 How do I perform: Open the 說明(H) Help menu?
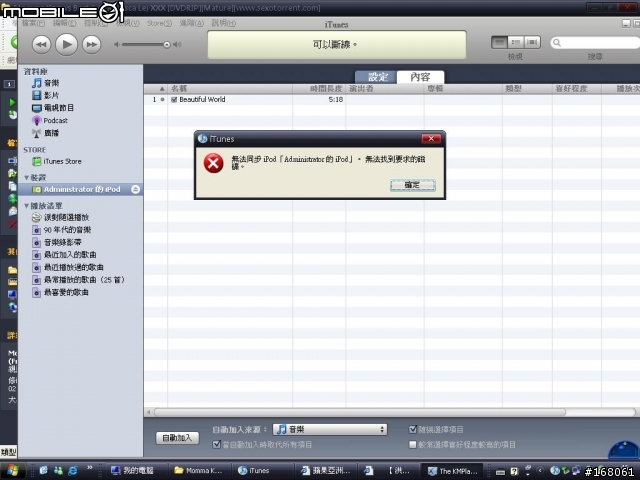point(223,23)
